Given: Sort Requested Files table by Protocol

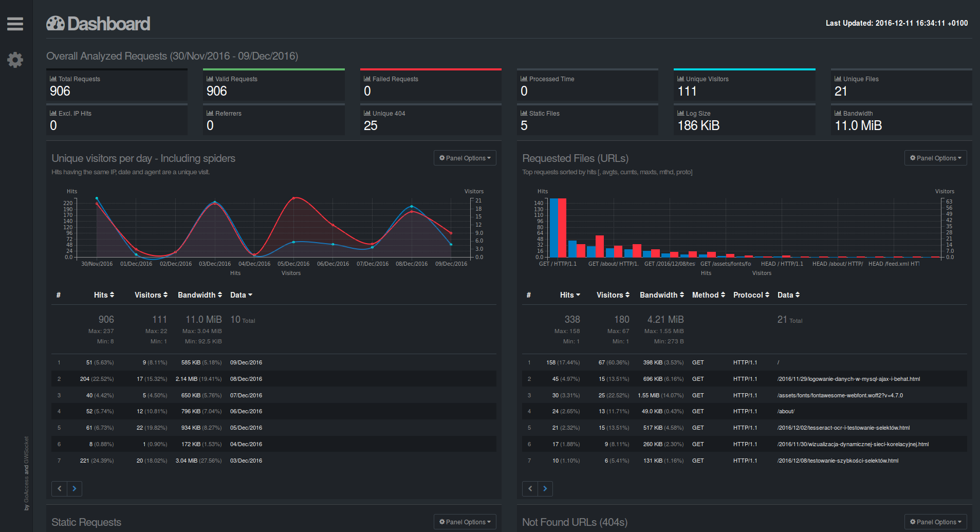Looking at the screenshot, I should click(751, 295).
